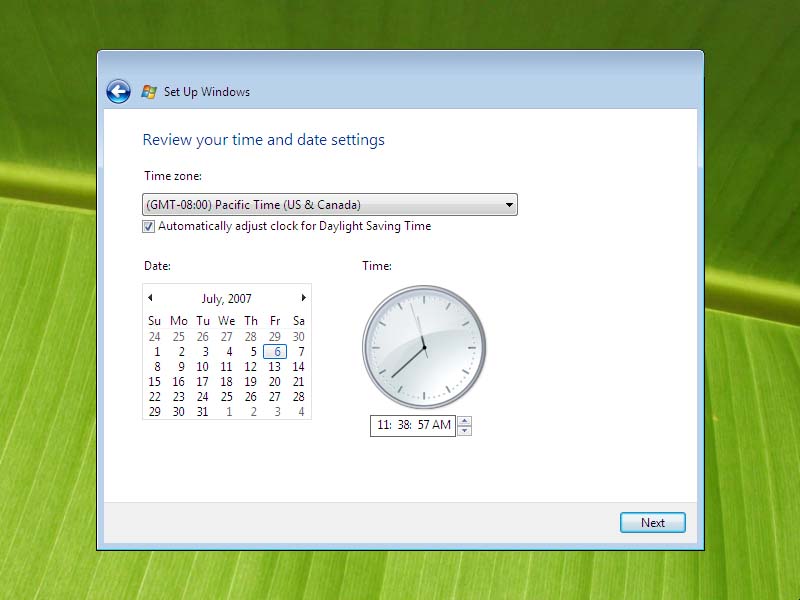Select July 10 in the calendar
800x600 pixels.
point(203,367)
